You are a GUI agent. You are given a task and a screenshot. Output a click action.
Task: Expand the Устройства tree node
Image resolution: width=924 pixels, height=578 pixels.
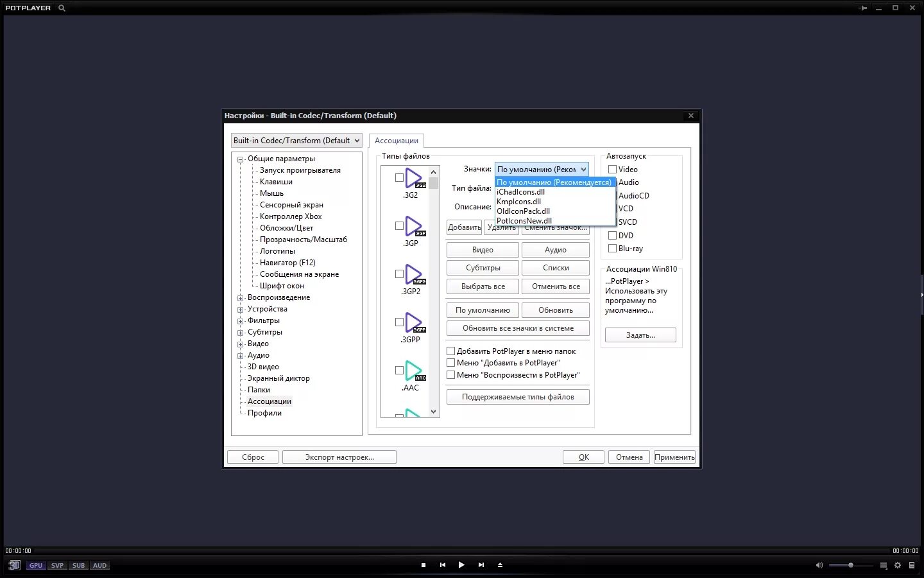click(241, 310)
